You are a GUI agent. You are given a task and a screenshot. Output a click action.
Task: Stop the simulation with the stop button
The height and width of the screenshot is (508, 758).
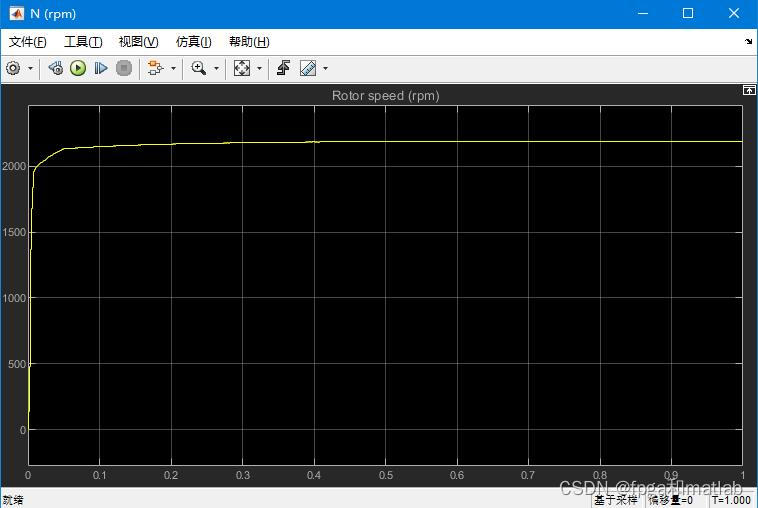pos(124,68)
